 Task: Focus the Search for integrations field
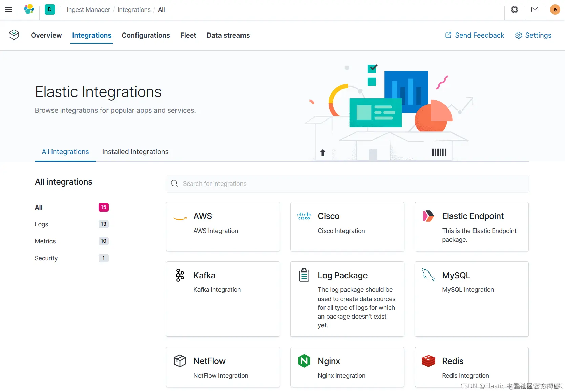click(x=348, y=183)
